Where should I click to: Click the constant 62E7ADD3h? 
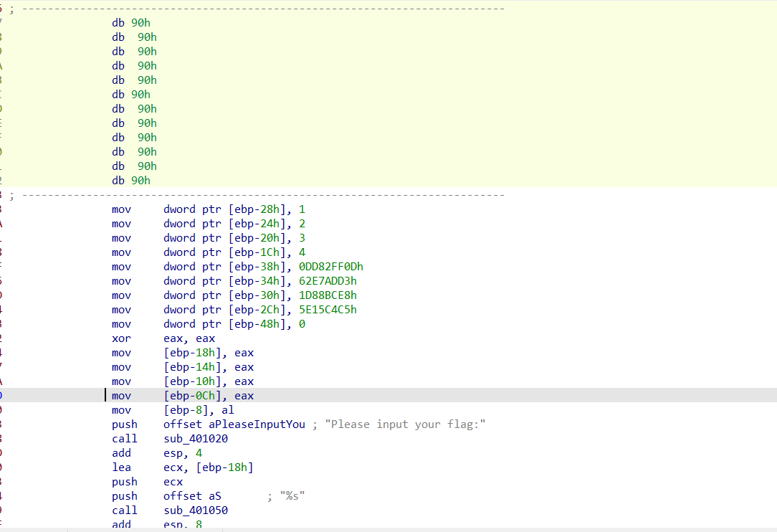tap(328, 281)
